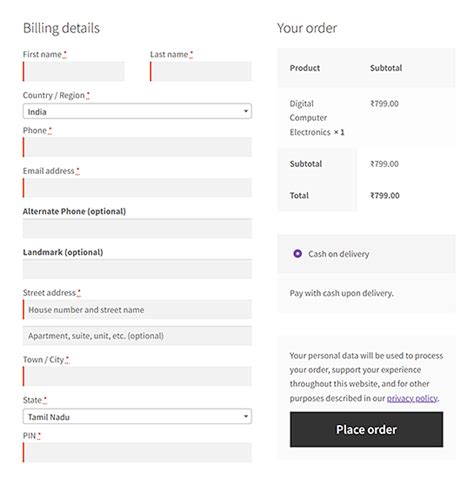This screenshot has height=486, width=474.
Task: Expand the State dropdown showing Tamil Nadu
Action: click(x=137, y=416)
